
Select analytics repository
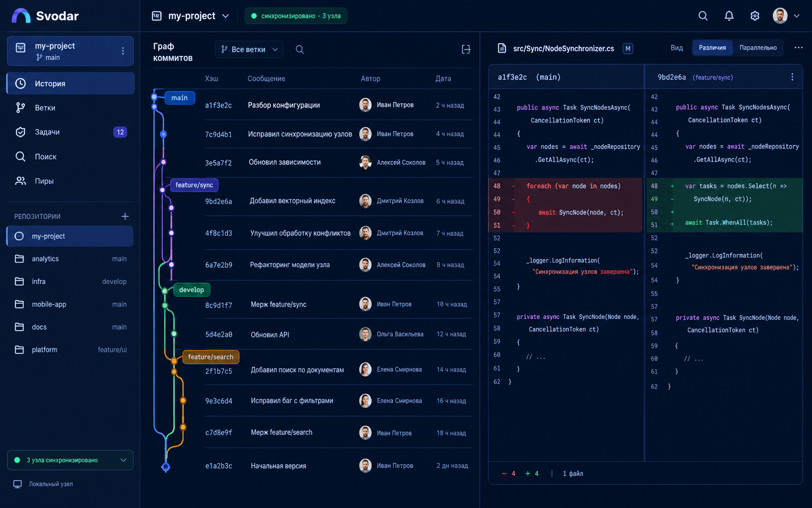[x=71, y=259]
